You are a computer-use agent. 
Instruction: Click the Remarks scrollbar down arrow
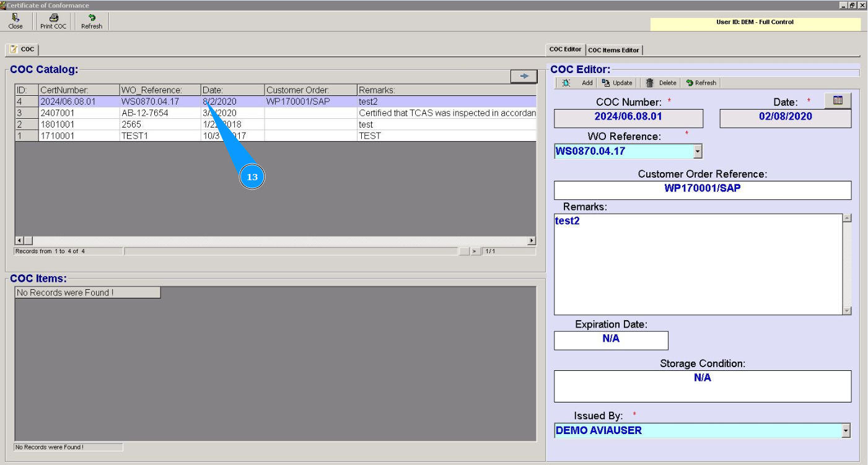[x=847, y=311]
